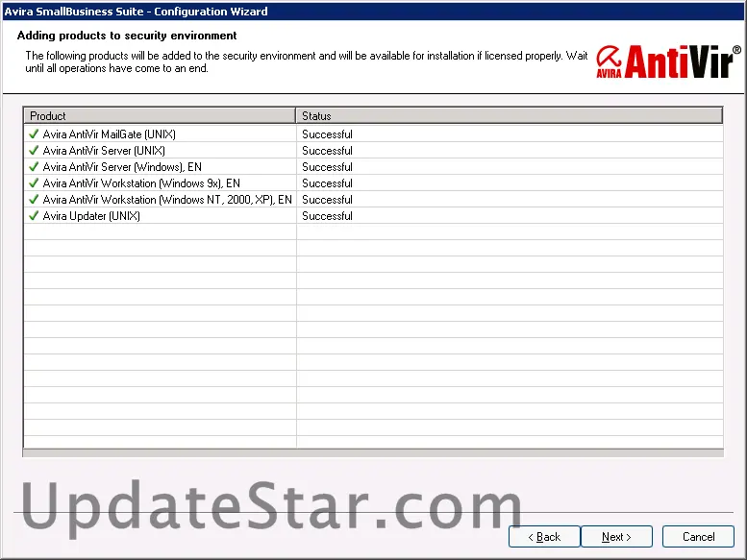Click the Product column header
Image resolution: width=747 pixels, height=560 pixels.
tap(160, 115)
